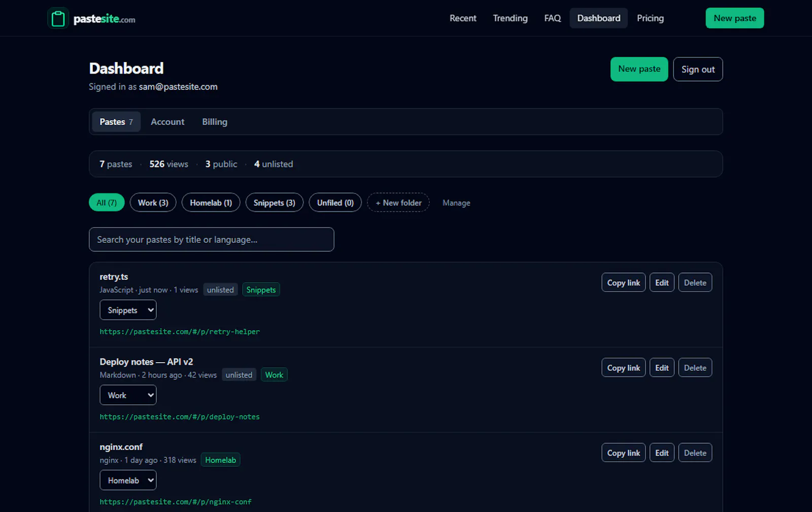Viewport: 812px width, 512px height.
Task: Delete the Deploy notes paste
Action: coord(695,368)
